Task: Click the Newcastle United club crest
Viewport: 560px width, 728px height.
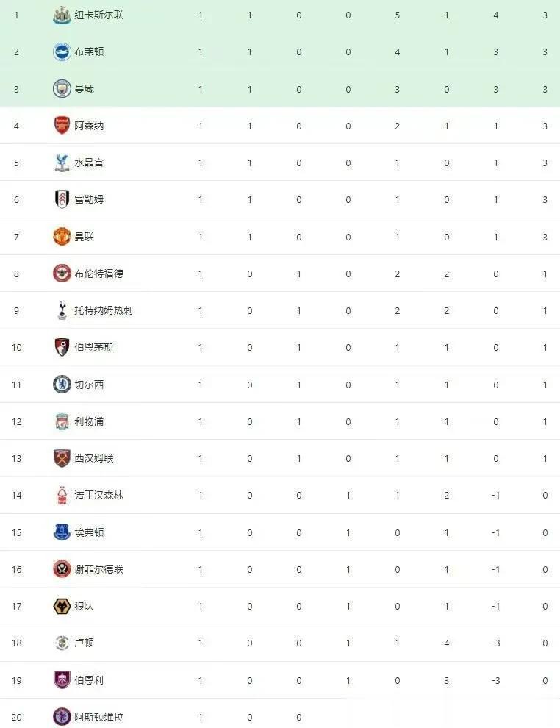Action: (x=62, y=15)
